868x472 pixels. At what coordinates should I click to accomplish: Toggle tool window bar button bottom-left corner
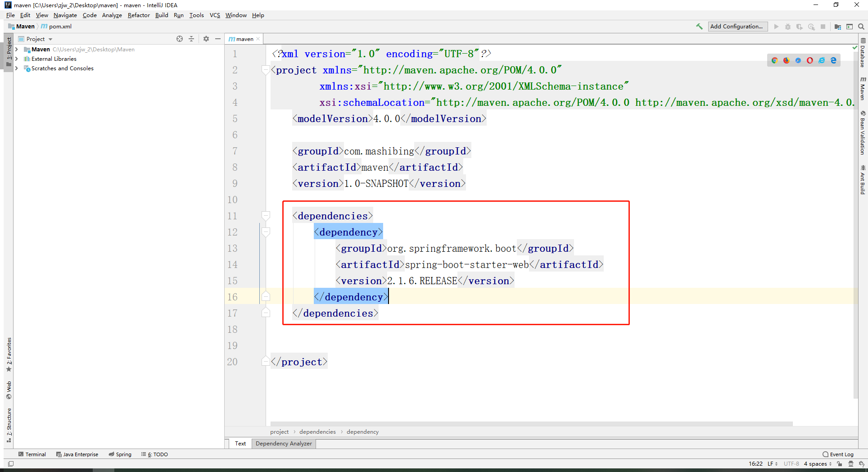tap(11, 463)
